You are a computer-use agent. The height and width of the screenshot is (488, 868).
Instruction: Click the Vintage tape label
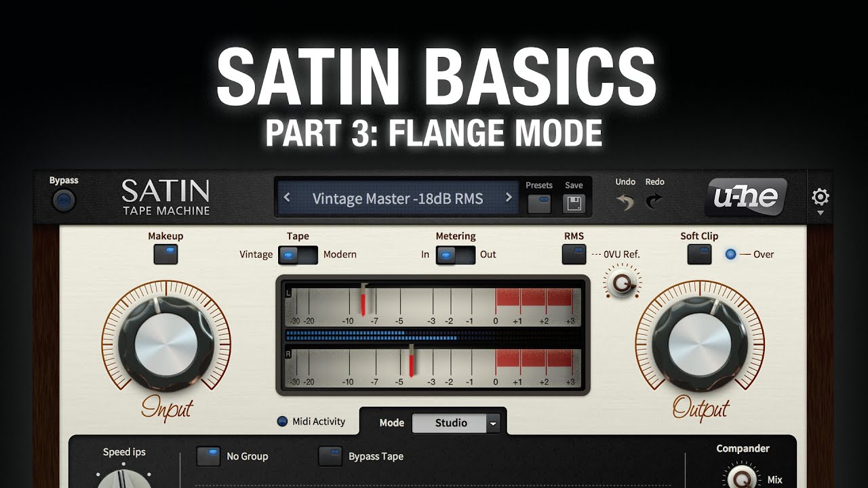tap(256, 255)
